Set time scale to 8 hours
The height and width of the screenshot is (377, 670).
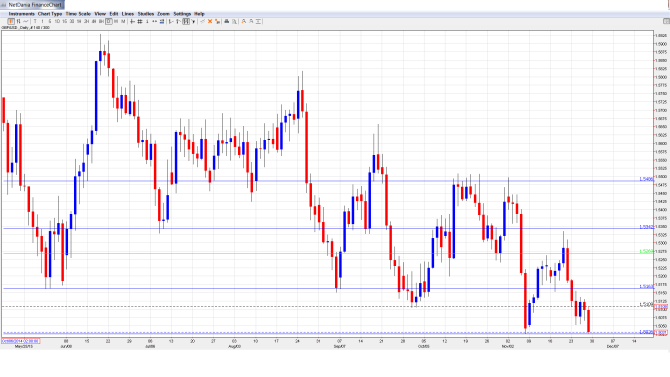pos(101,21)
